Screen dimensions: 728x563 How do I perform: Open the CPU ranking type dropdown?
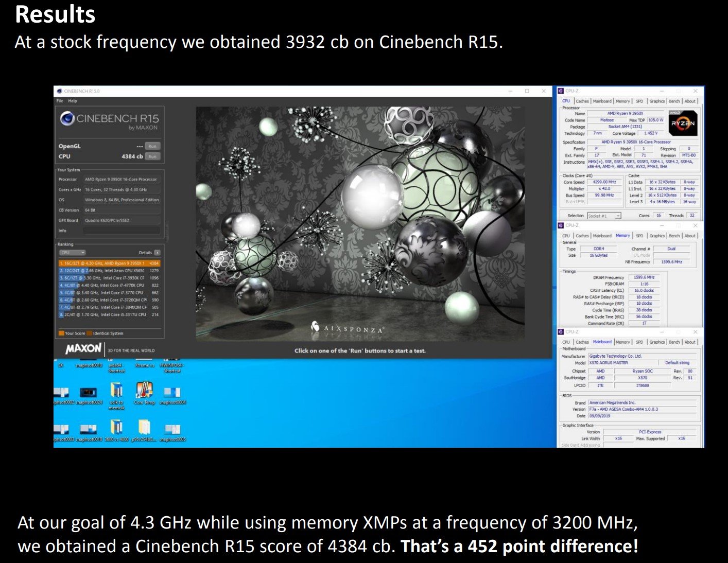(72, 253)
